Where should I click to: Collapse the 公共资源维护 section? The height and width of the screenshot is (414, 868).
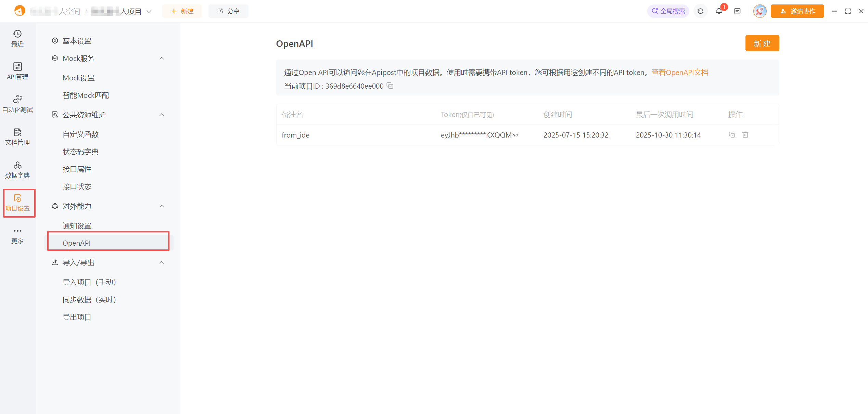click(x=162, y=115)
